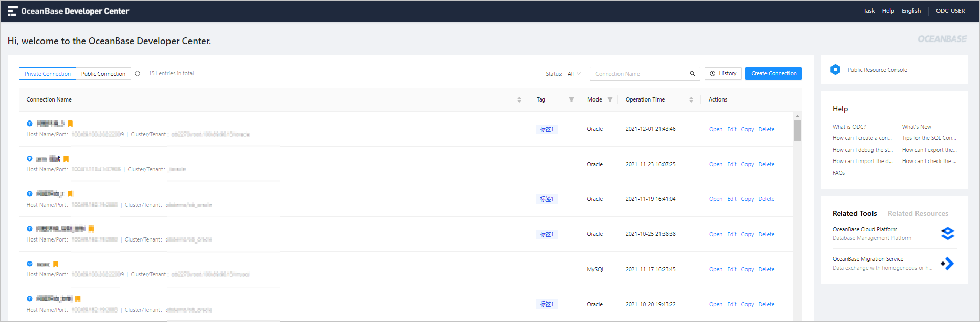
Task: Click the connection type icon of the 2021-11-23 row
Action: (30, 159)
